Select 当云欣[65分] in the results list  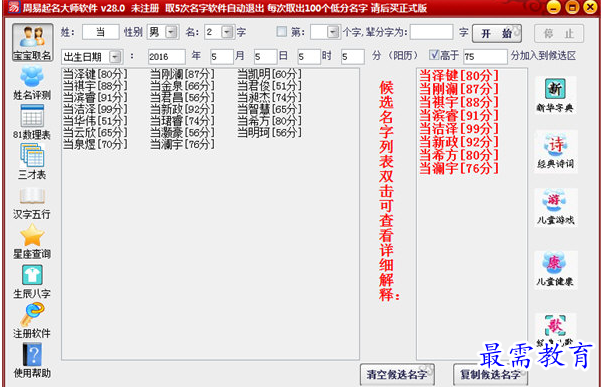pos(95,133)
